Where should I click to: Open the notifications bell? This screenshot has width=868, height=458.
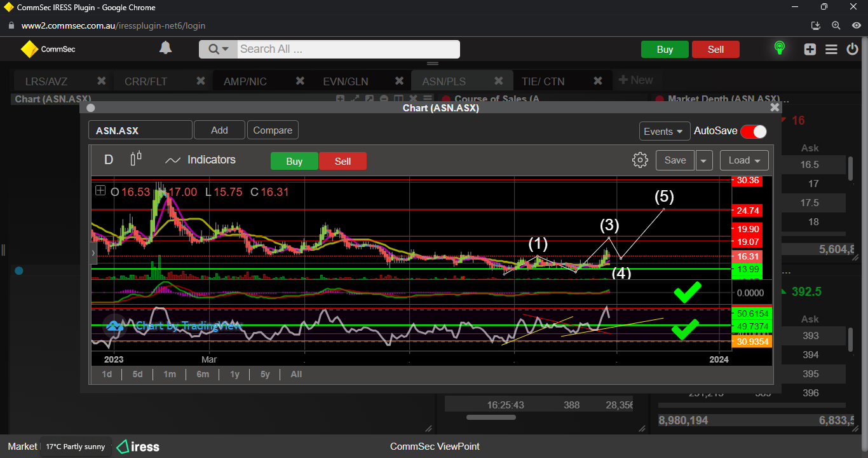[165, 48]
